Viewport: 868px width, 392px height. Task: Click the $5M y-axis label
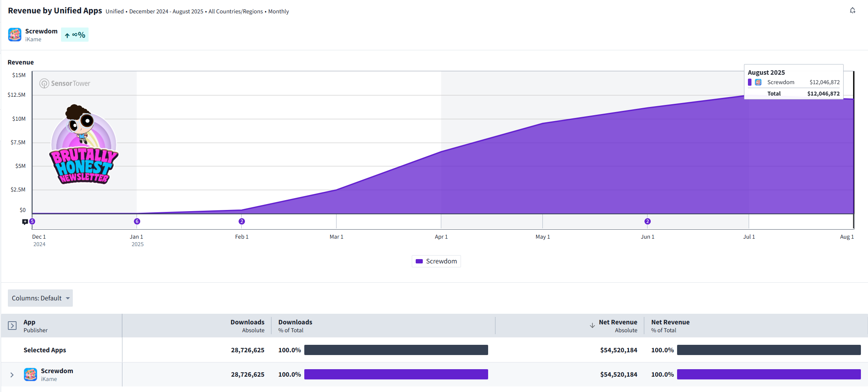click(20, 166)
